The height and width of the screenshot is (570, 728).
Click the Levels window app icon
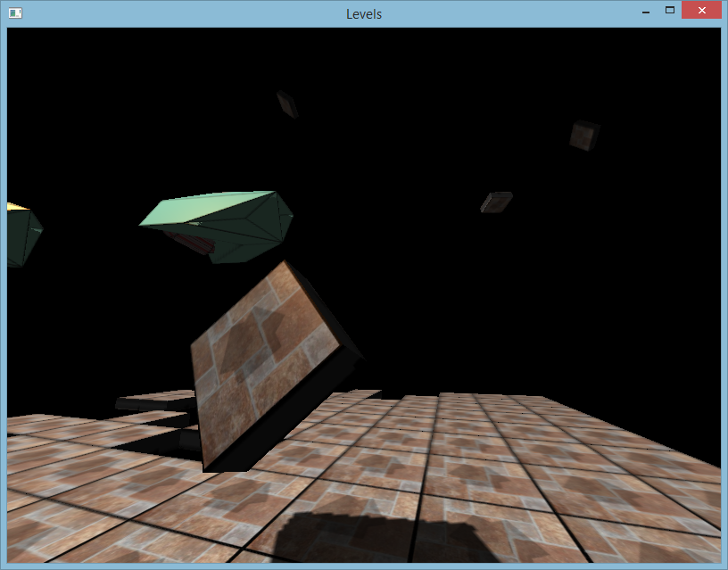pos(15,13)
